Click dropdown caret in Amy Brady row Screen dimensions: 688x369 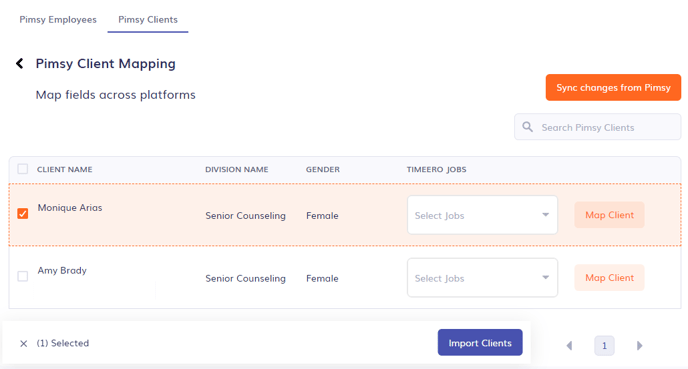[x=545, y=278]
